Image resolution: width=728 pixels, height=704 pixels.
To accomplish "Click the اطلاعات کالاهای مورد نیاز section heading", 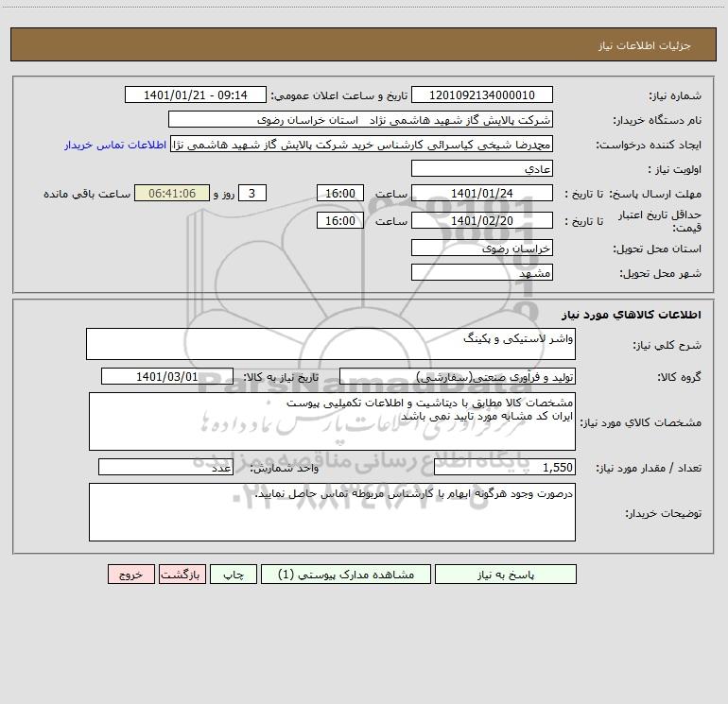I will click(x=632, y=315).
